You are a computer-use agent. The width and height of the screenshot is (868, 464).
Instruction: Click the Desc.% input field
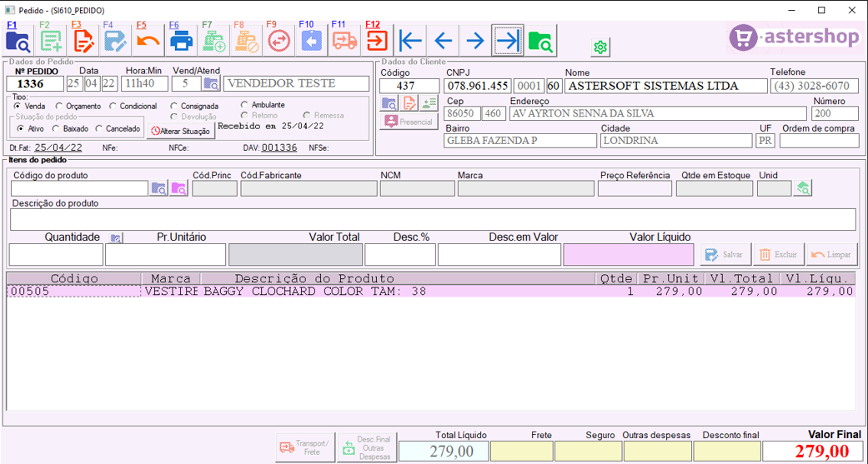pos(399,254)
